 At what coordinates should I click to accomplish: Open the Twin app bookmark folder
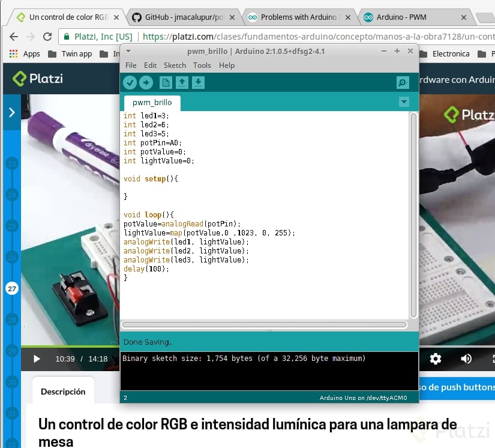[70, 53]
